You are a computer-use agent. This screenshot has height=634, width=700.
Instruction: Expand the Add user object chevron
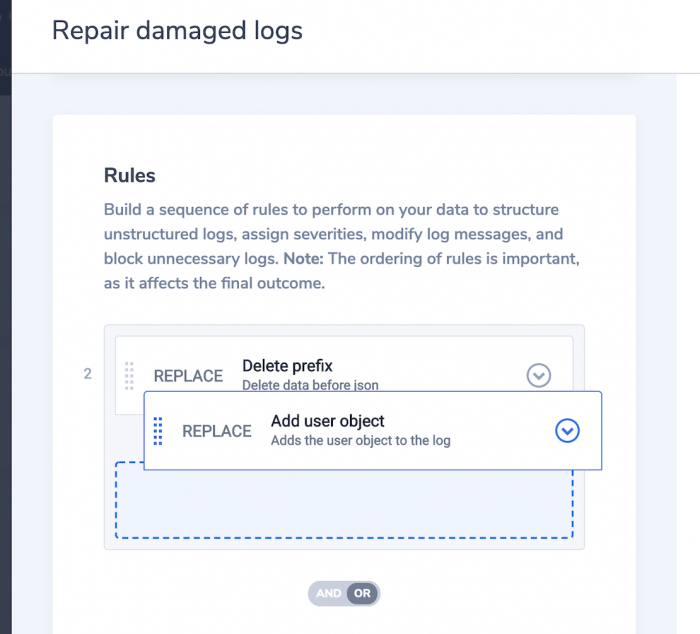[567, 430]
